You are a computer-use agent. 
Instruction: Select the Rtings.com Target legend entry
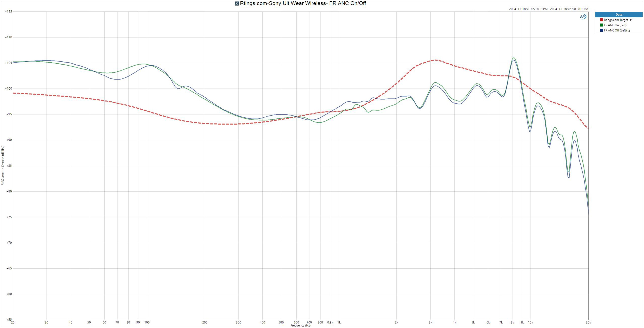coord(616,20)
